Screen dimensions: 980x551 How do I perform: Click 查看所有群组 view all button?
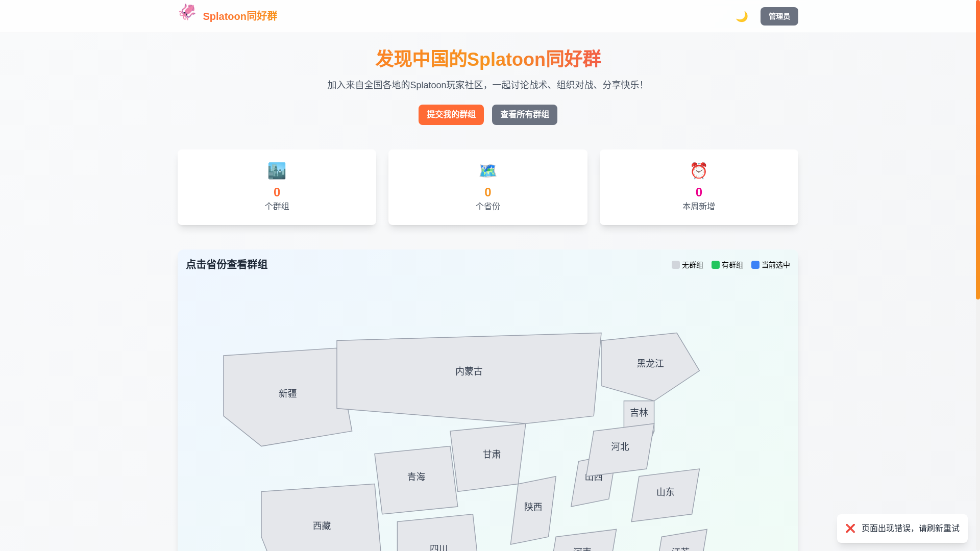(x=524, y=115)
